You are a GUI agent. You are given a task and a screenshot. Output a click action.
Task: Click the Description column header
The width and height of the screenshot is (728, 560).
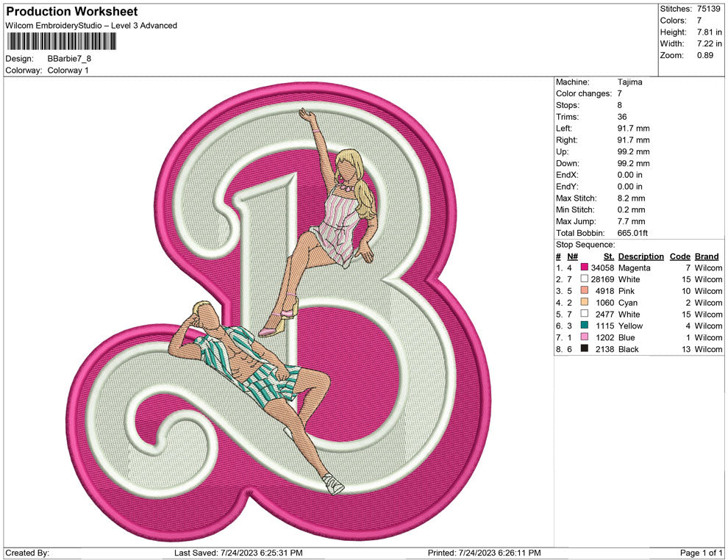point(640,256)
